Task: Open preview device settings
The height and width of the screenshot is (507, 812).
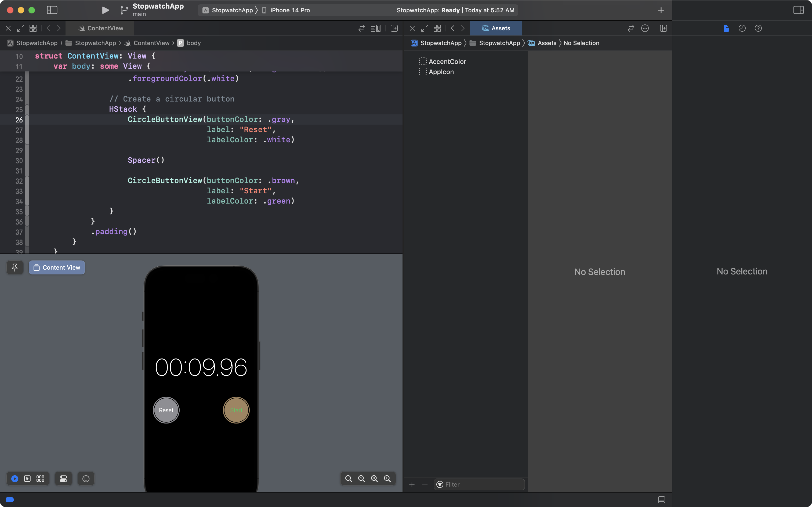Action: pyautogui.click(x=63, y=479)
